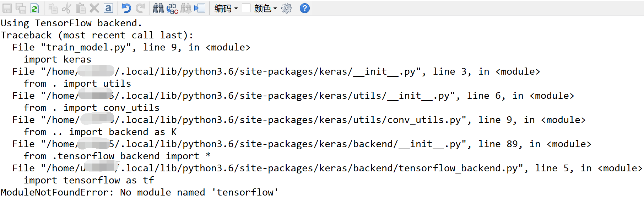The width and height of the screenshot is (644, 214).
Task: Click the Copy icon
Action: [53, 8]
